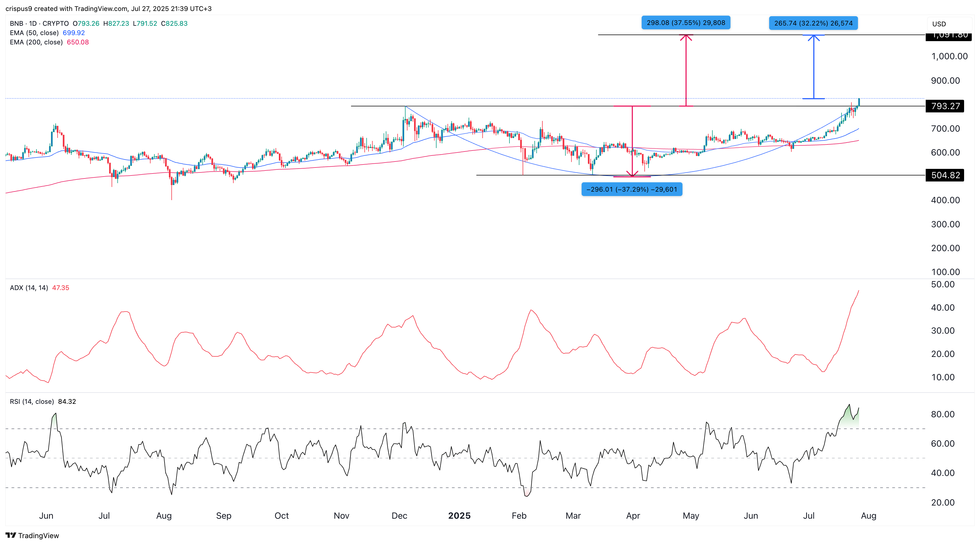Image resolution: width=980 pixels, height=545 pixels.
Task: Click the 2025 year marker on time axis
Action: (459, 515)
